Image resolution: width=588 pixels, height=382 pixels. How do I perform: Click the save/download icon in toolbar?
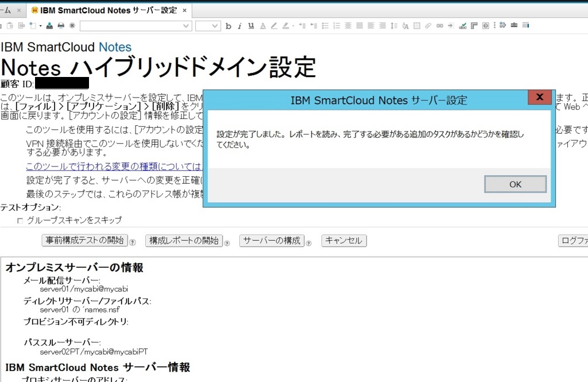(x=49, y=25)
